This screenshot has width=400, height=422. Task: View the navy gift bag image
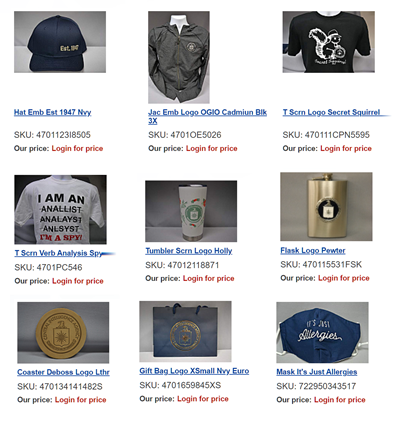coord(185,332)
